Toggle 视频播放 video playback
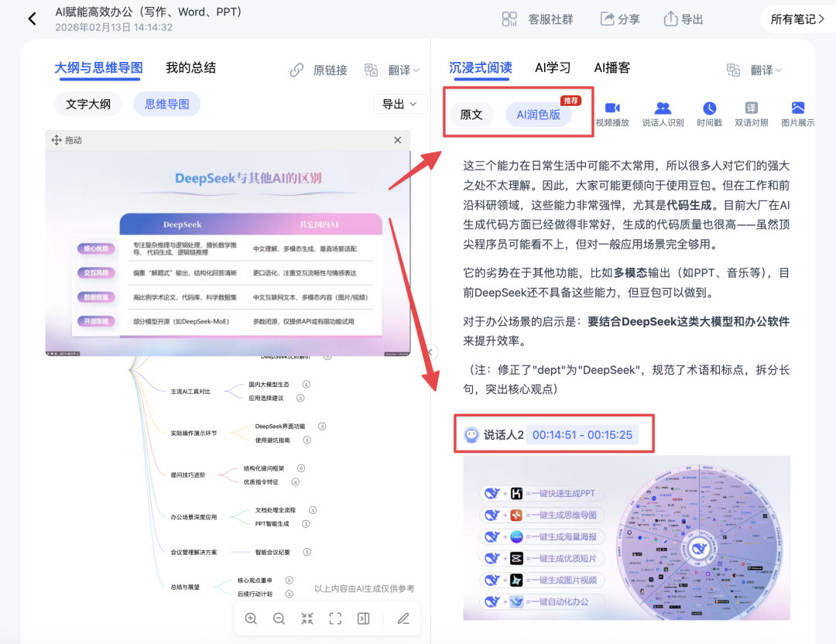This screenshot has height=644, width=836. (x=612, y=114)
